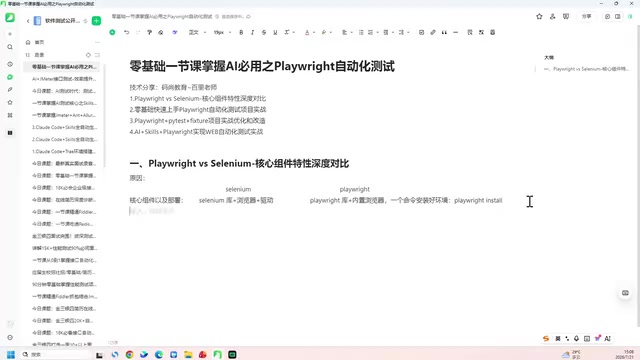Click the green note app logo
Image resolution: width=640 pixels, height=360 pixels.
pos(10,18)
